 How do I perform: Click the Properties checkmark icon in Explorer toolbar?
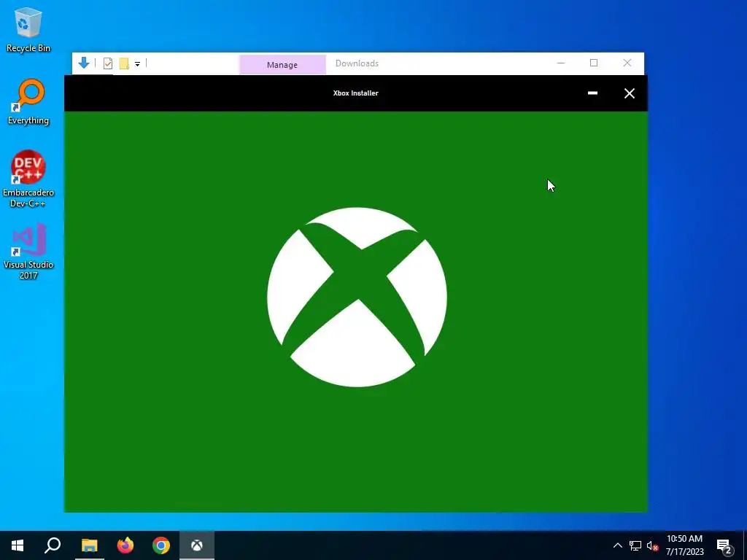point(108,63)
